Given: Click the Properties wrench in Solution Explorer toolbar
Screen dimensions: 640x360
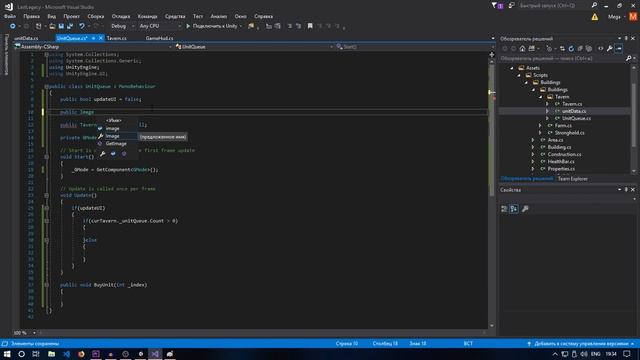Looking at the screenshot, I should (609, 49).
